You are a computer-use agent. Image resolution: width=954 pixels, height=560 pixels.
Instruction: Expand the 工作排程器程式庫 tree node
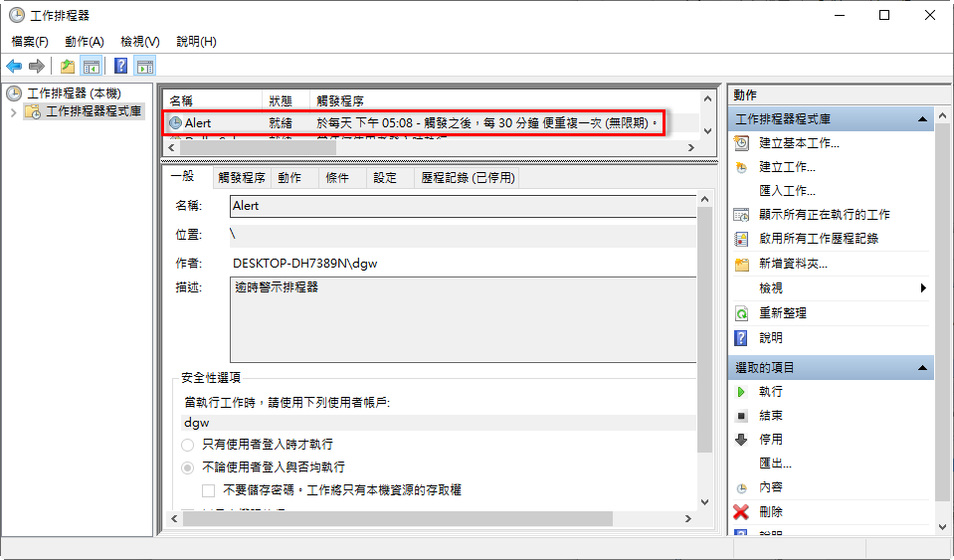(13, 112)
